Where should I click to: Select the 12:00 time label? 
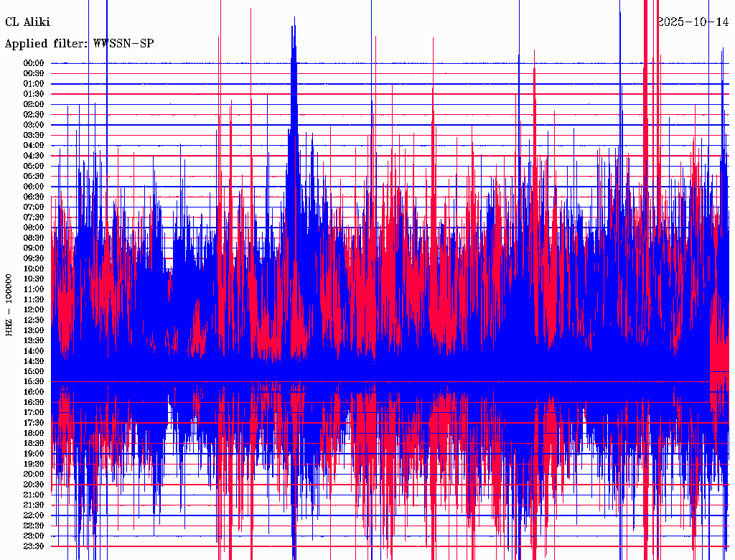[34, 310]
